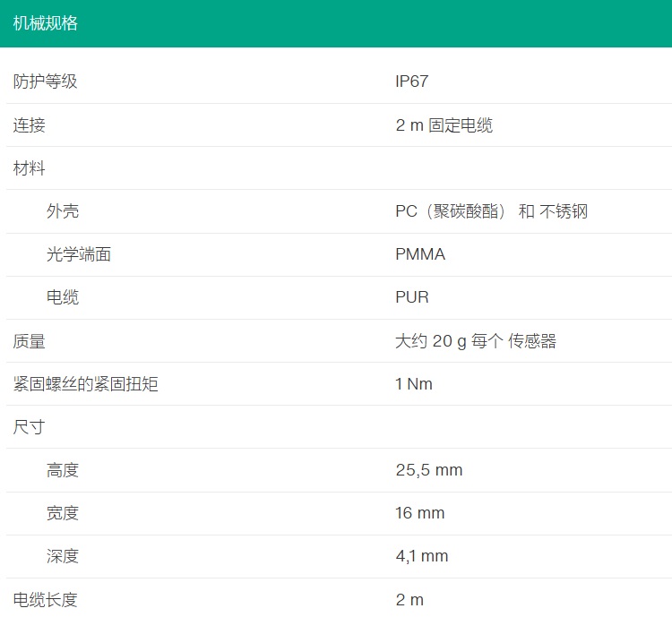Click the 大约 20 g 每个 传感器 value

pyautogui.click(x=476, y=341)
